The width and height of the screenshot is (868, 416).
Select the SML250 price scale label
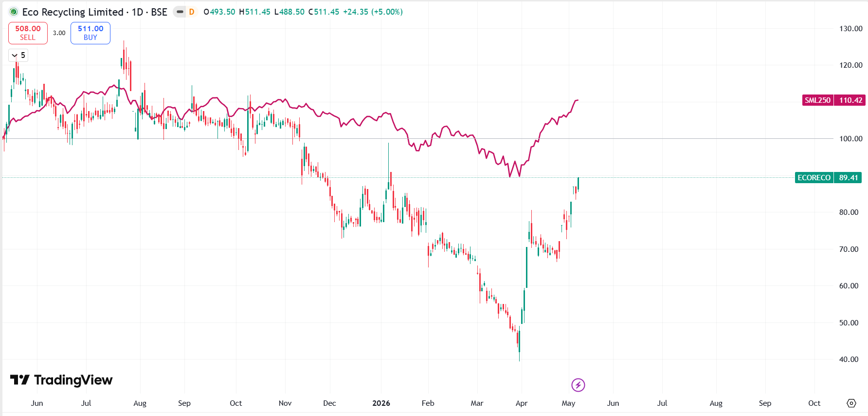pyautogui.click(x=817, y=100)
